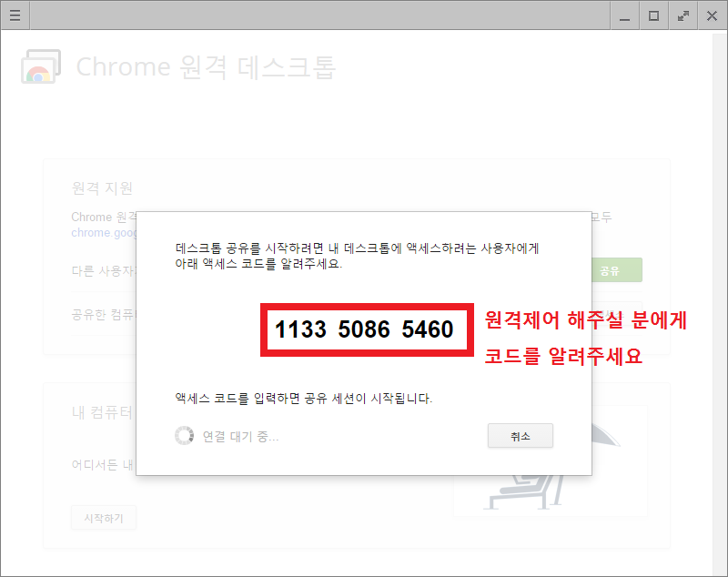Toggle full-screen mode with the arrows icon
The width and height of the screenshot is (728, 577).
coord(683,15)
